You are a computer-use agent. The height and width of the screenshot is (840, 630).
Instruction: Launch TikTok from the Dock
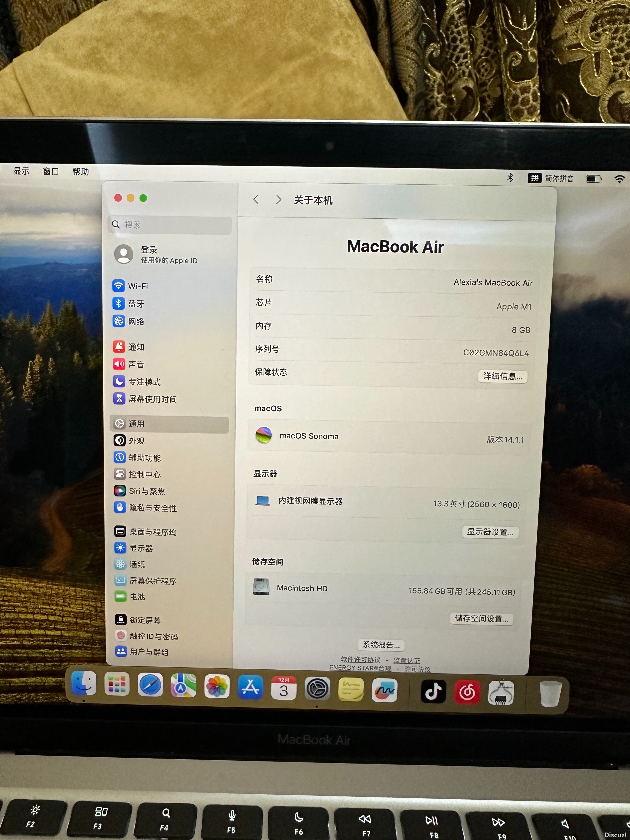coord(433,691)
